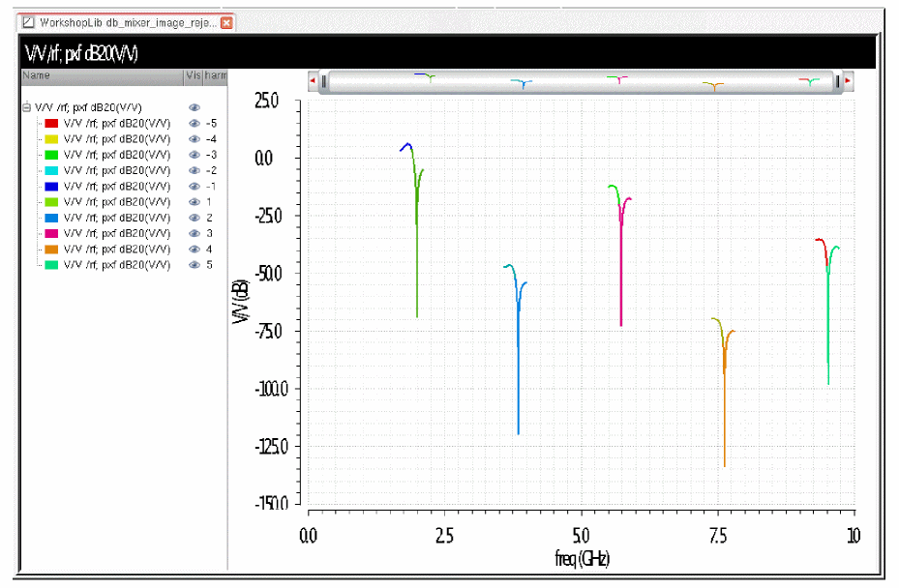Click the magenta swatch for harmonic 3
Screen dimensions: 899x588
coord(52,233)
